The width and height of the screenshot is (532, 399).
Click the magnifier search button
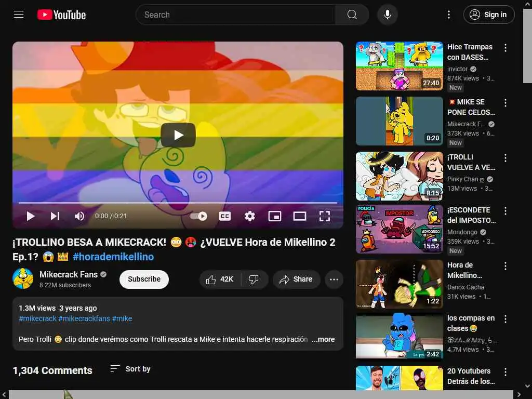pyautogui.click(x=352, y=15)
